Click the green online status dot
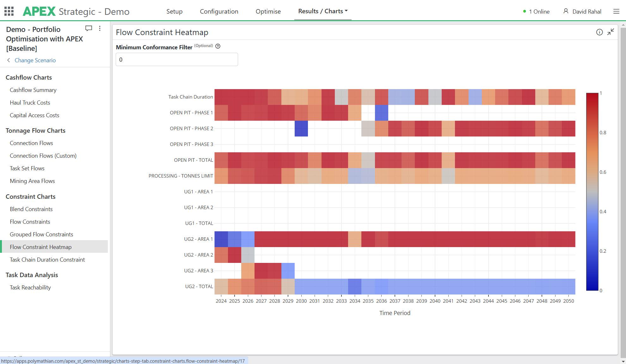The height and width of the screenshot is (364, 626). 525,11
